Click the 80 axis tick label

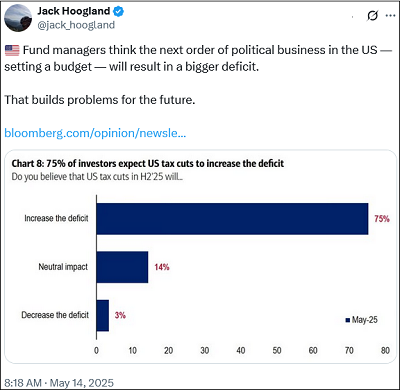coord(385,350)
